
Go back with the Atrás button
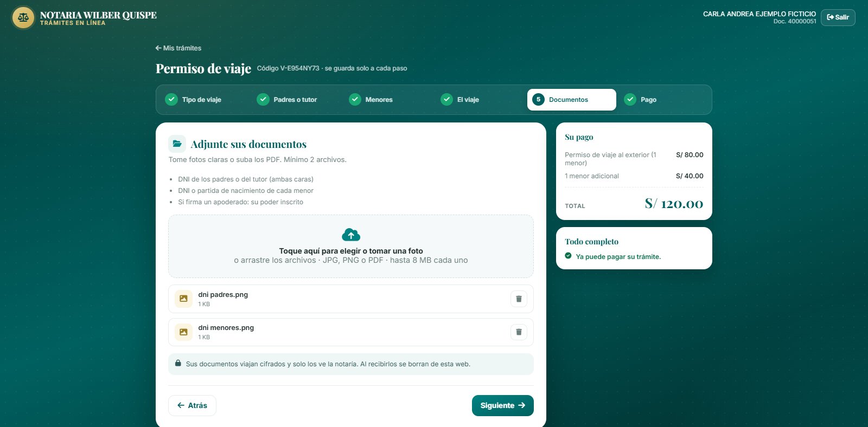[x=192, y=405]
